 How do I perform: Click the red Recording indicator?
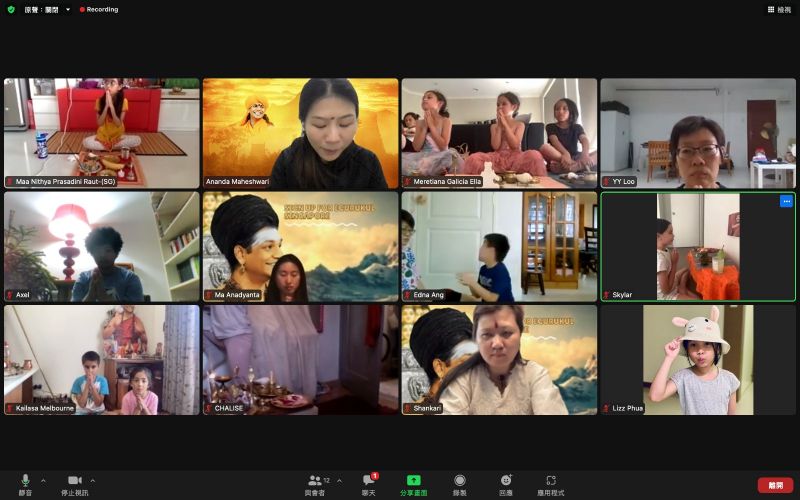(x=99, y=9)
